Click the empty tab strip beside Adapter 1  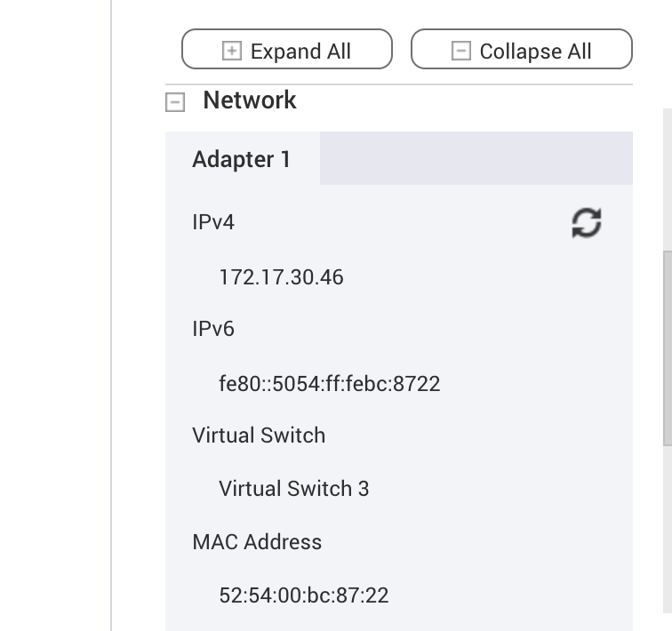pyautogui.click(x=476, y=158)
